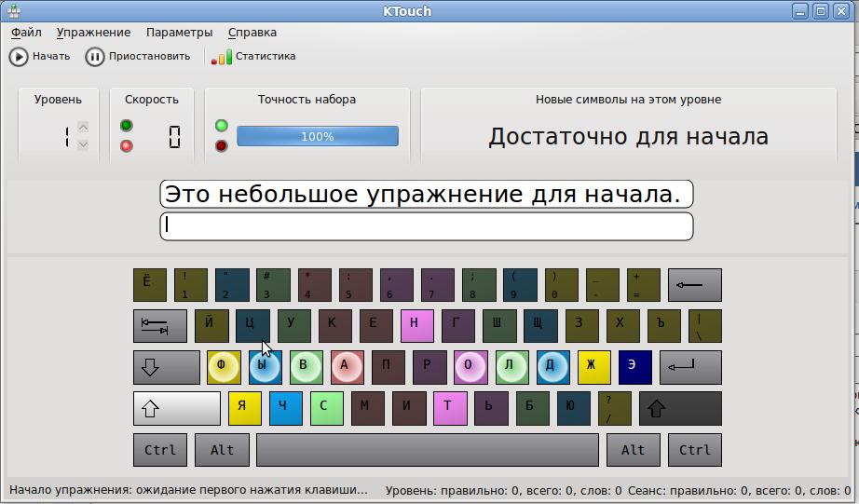This screenshot has width=859, height=504.
Task: Click the Backspace arrow key on the keyboard
Action: coord(695,285)
